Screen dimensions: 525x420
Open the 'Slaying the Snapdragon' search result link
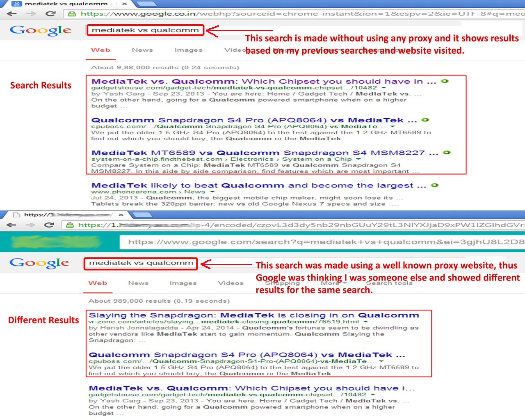coord(253,315)
